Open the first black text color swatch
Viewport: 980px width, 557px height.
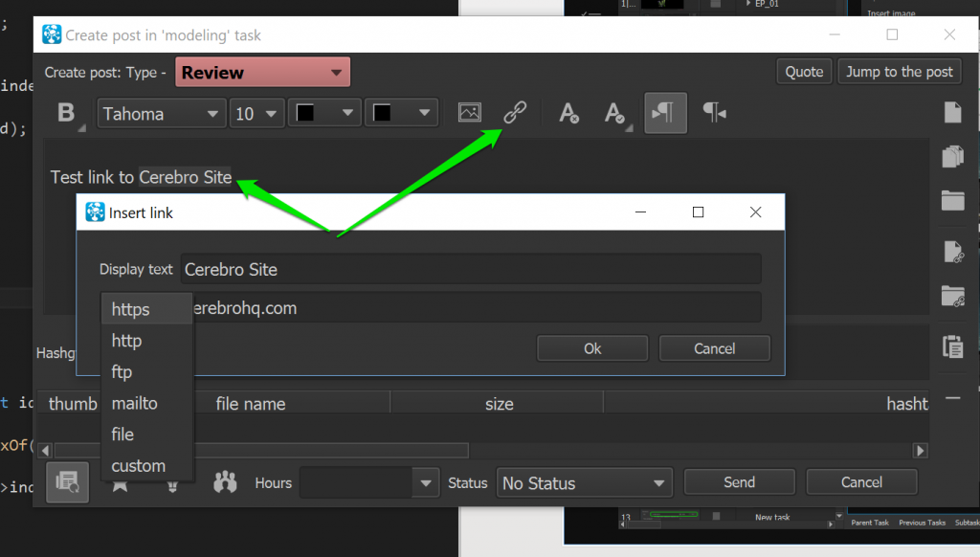[324, 113]
